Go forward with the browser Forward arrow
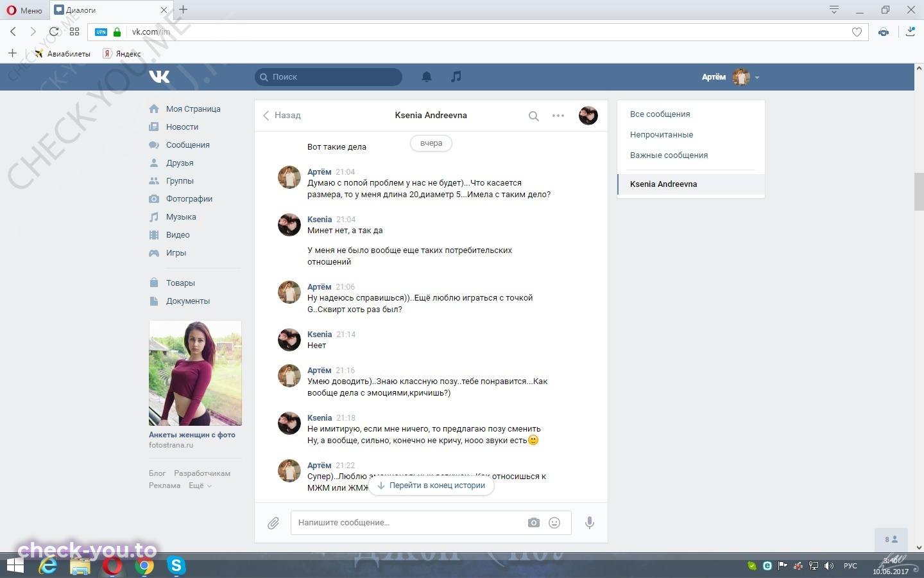 (x=33, y=31)
